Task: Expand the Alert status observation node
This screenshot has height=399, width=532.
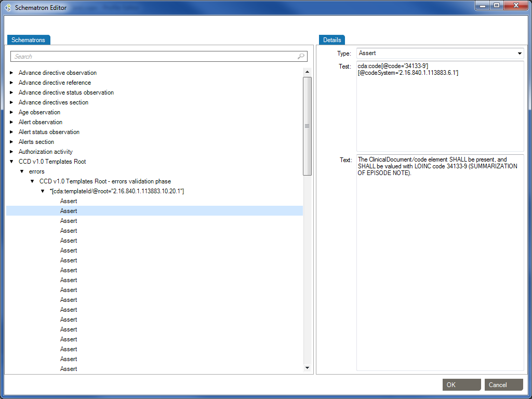Action: [x=11, y=132]
